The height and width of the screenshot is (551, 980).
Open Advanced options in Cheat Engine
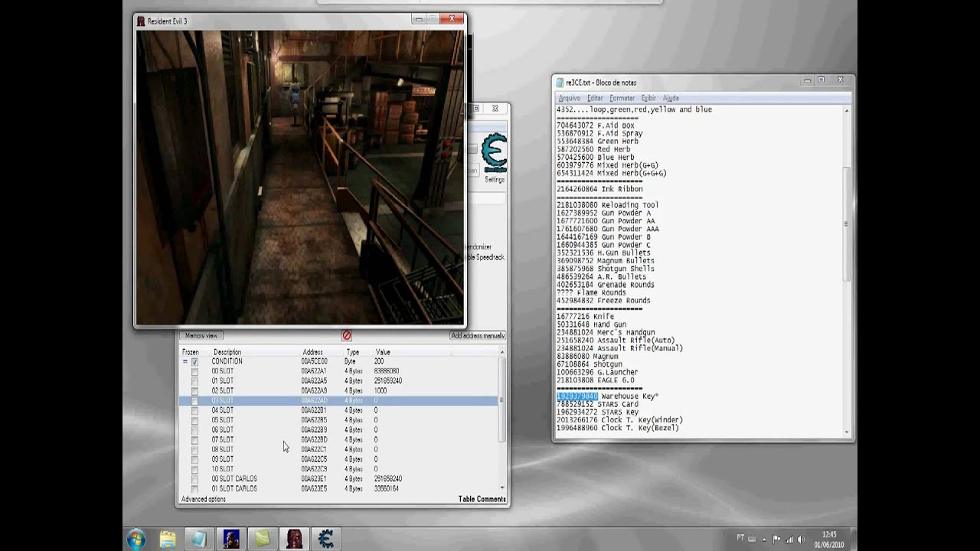point(203,499)
